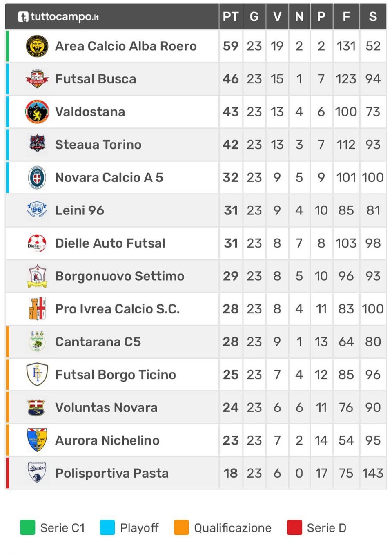The width and height of the screenshot is (392, 554).
Task: Open the Voluntas Novara team link
Action: click(x=106, y=407)
